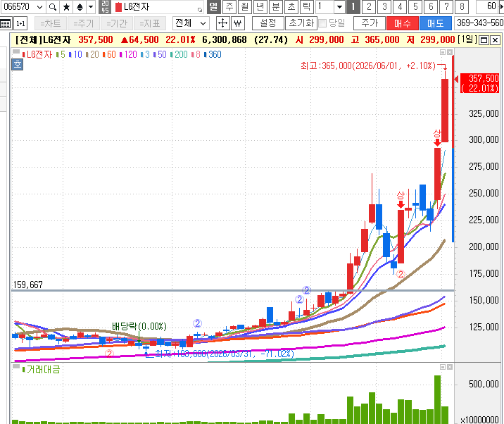The width and height of the screenshot is (504, 424).
Task: Select the 주 (weekly) period tab
Action: (x=229, y=7)
